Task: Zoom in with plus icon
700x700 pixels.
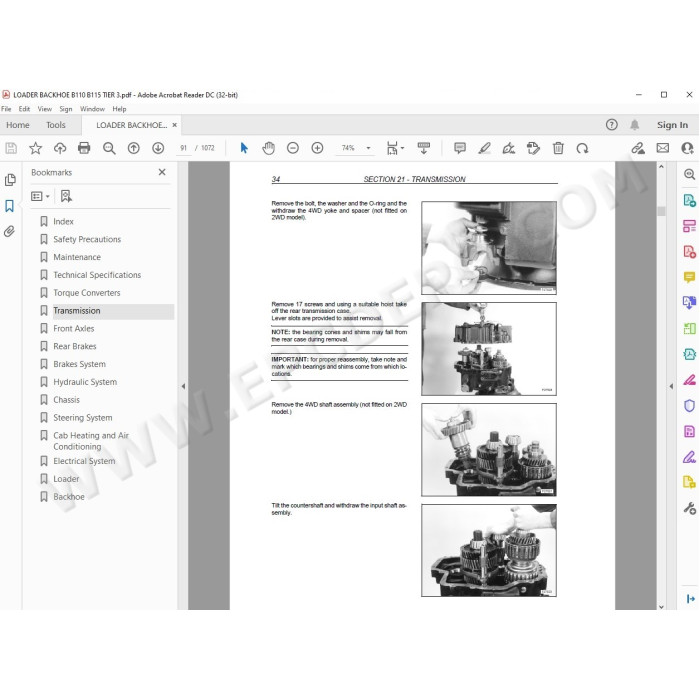Action: pyautogui.click(x=317, y=148)
